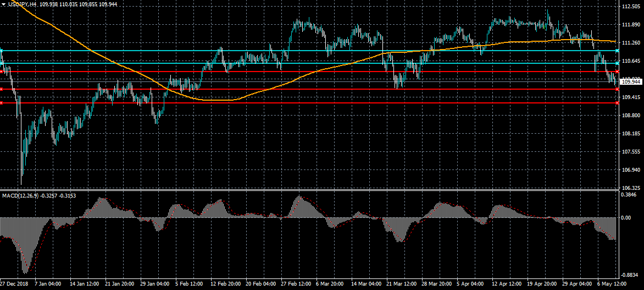Image resolution: width=644 pixels, height=290 pixels.
Task: Click the 110.645 price scale label
Action: coord(632,61)
